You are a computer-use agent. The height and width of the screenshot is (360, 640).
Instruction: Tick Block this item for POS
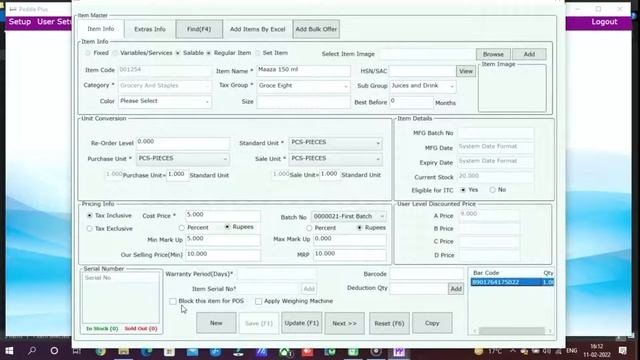[173, 301]
